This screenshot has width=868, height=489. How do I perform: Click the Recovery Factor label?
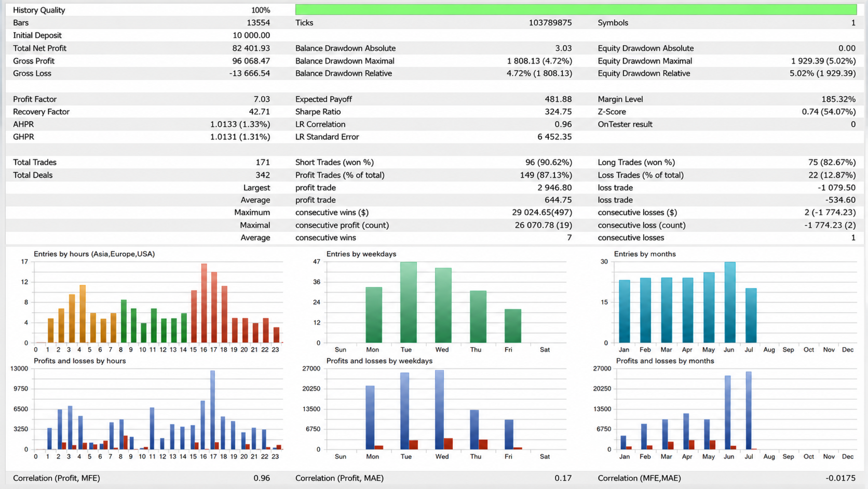click(41, 112)
